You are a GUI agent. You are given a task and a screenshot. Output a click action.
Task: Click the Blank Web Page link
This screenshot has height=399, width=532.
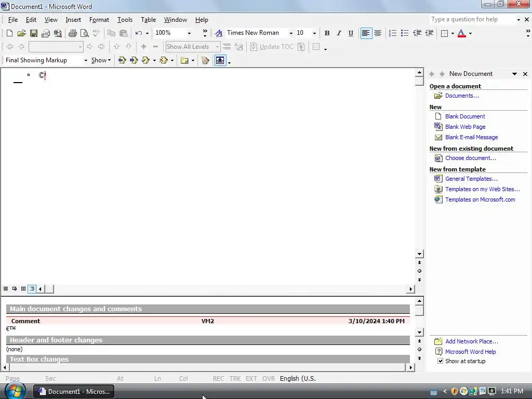pos(465,127)
